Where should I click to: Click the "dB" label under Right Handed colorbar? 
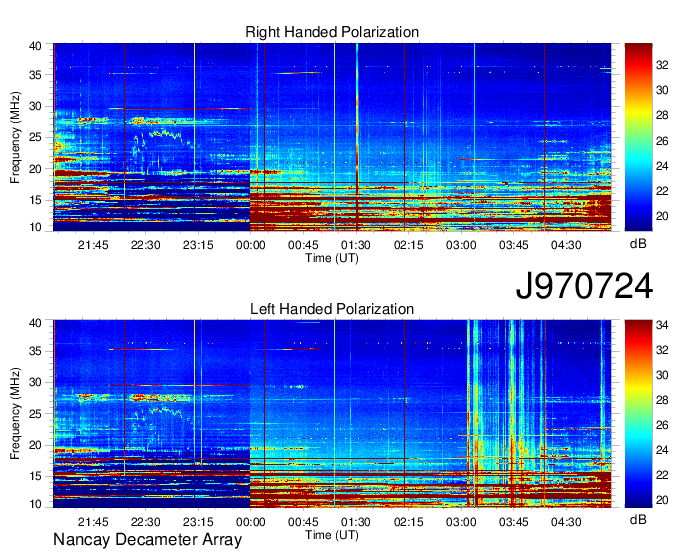(638, 244)
